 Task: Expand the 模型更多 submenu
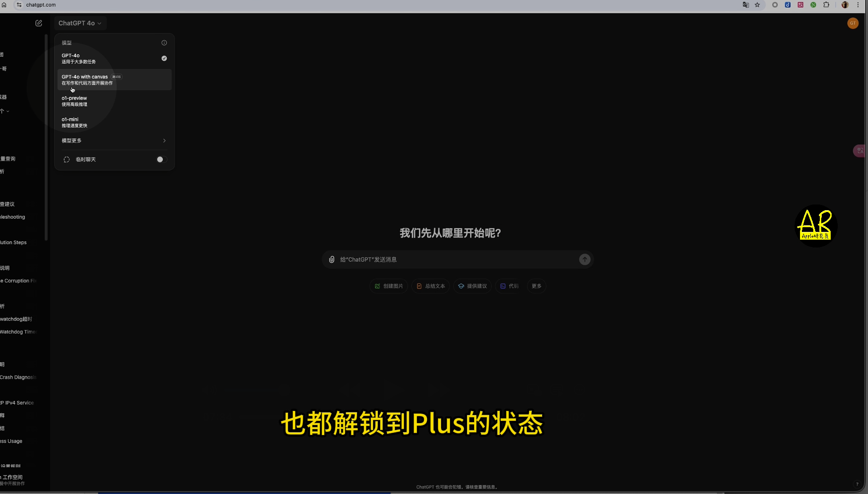(114, 141)
